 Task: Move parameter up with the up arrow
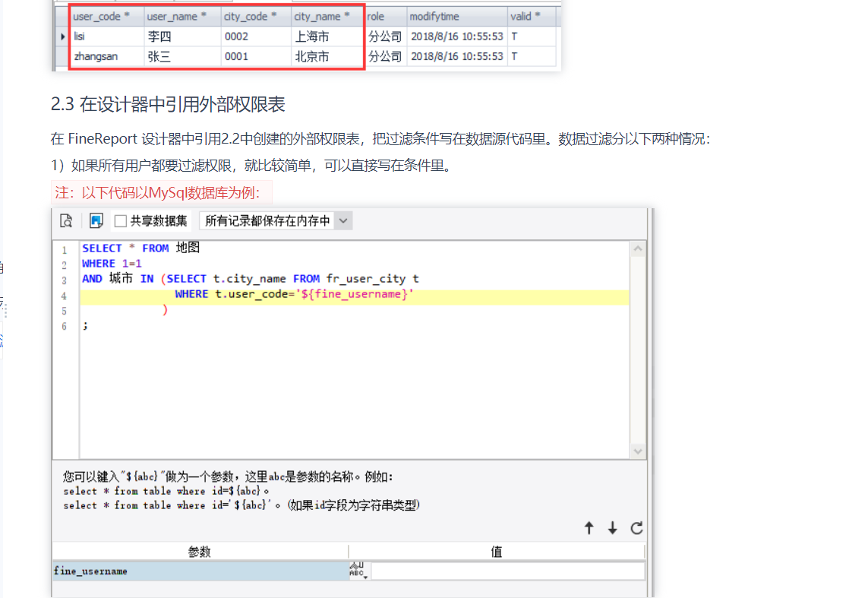click(x=589, y=528)
